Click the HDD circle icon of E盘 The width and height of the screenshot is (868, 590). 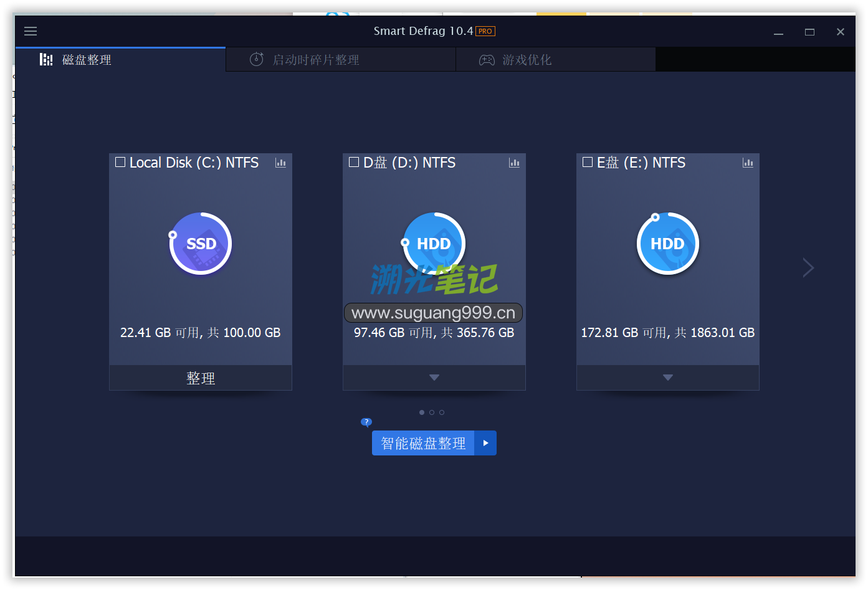point(668,244)
